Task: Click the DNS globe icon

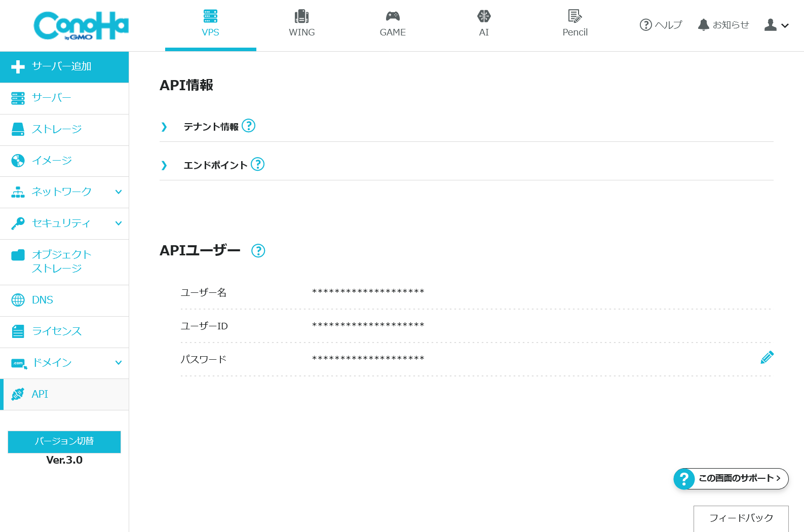Action: (18, 300)
